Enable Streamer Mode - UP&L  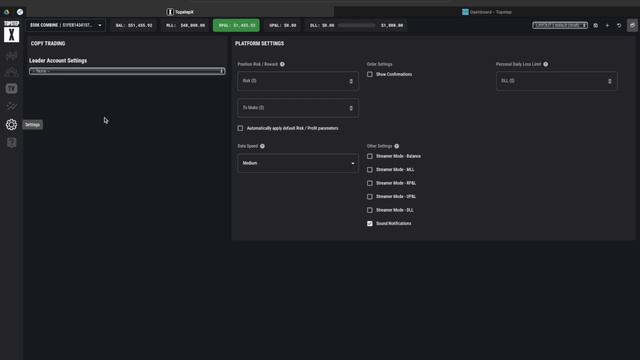(x=370, y=197)
